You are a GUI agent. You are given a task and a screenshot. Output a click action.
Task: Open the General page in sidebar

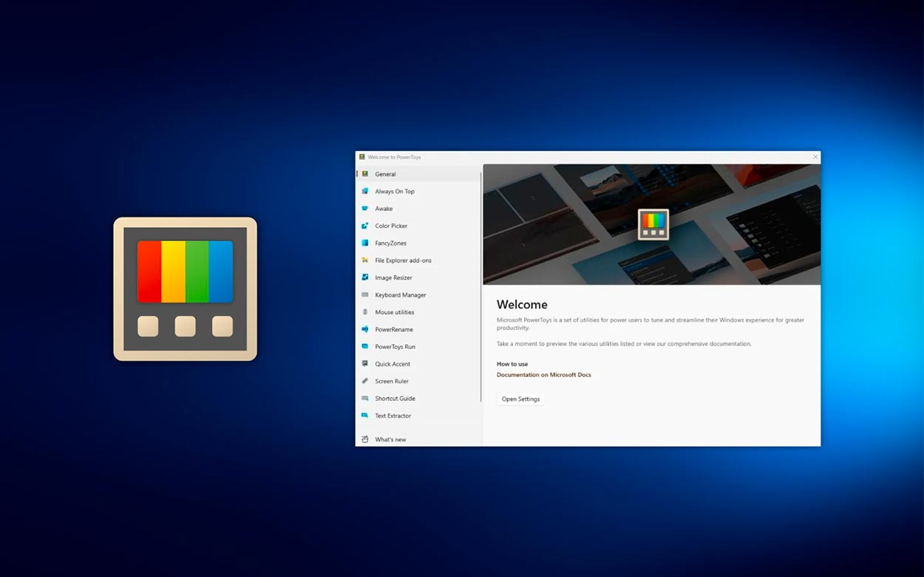point(385,175)
